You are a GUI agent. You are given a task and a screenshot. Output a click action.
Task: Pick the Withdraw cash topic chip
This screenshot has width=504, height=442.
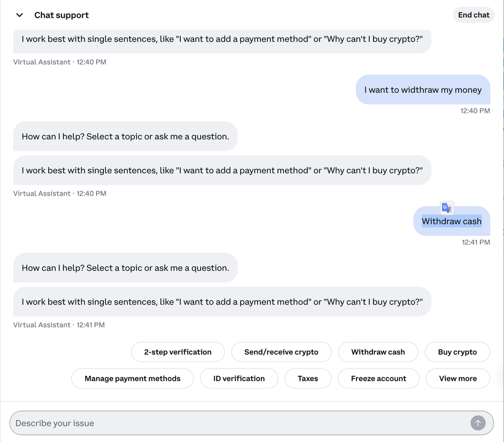click(x=378, y=352)
